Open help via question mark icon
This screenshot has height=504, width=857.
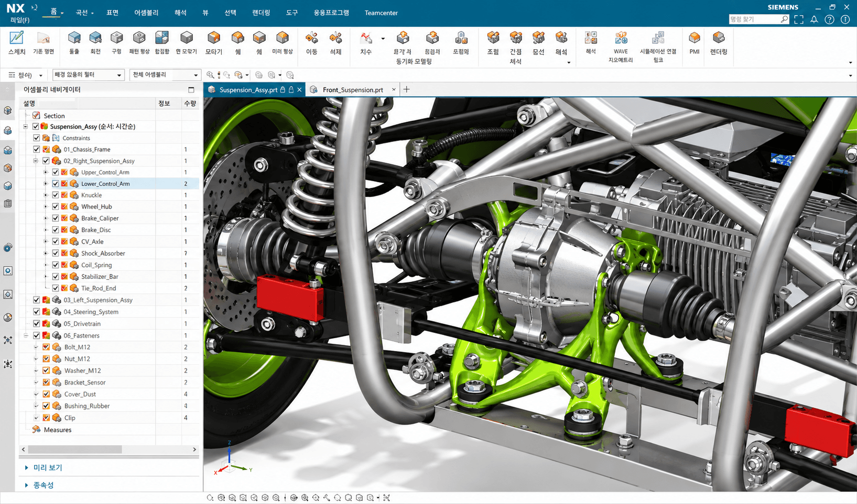coord(829,19)
